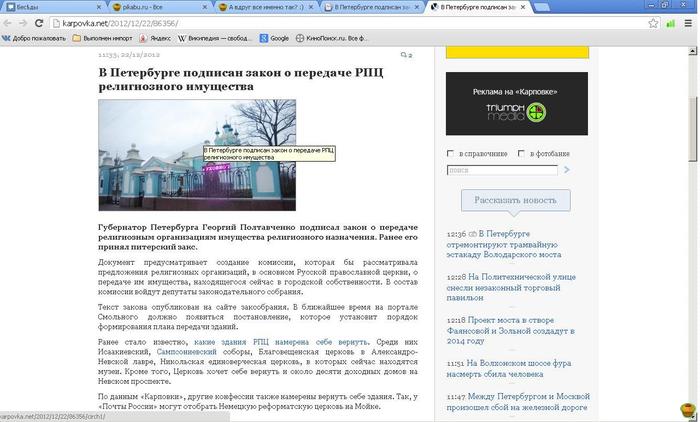
Task: Open a new browser tab
Action: click(542, 7)
